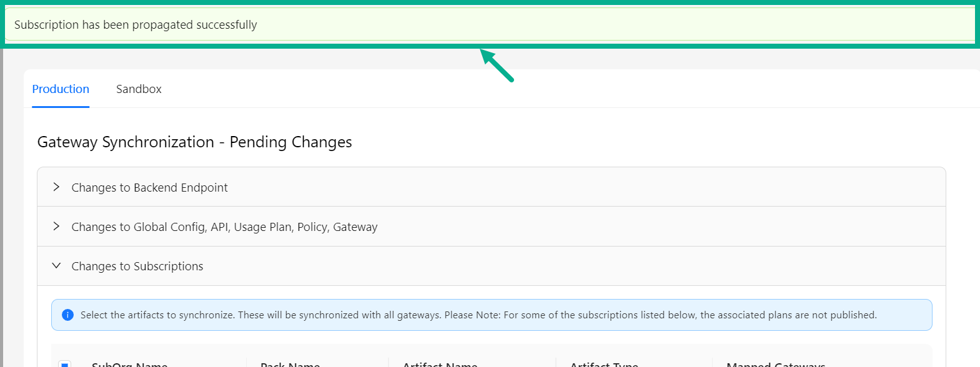Sort by the Artifact Name column
The width and height of the screenshot is (980, 367).
440,365
